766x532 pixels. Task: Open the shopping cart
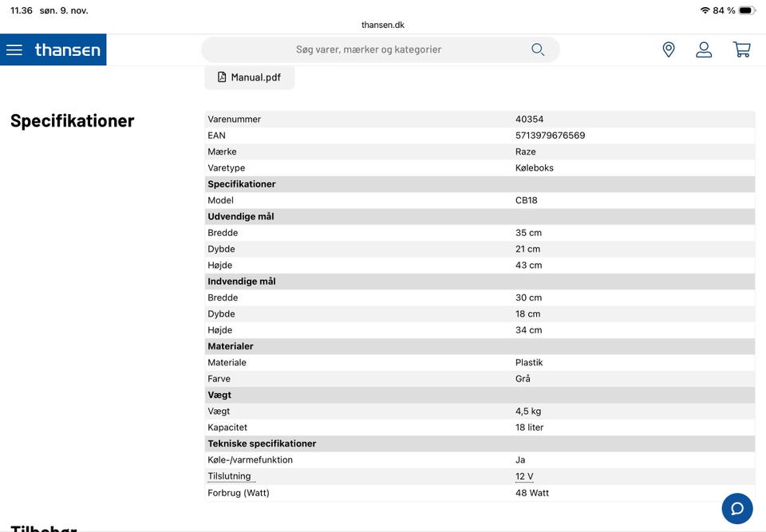coord(742,49)
